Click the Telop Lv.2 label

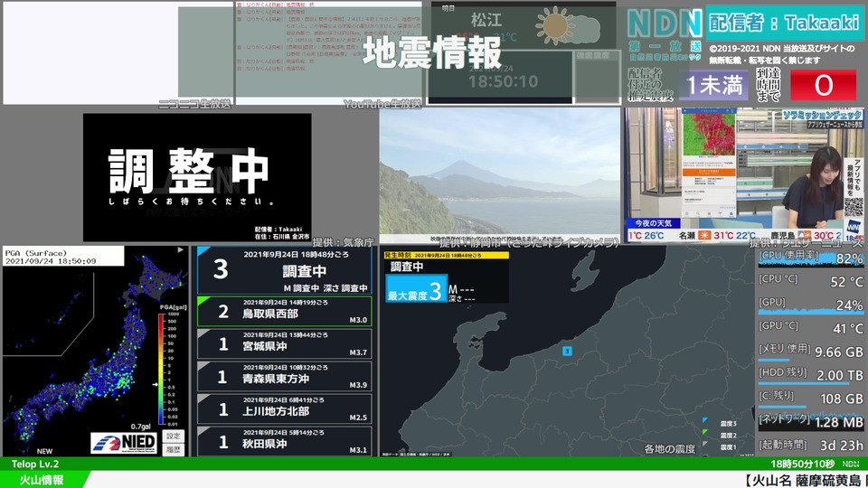[35, 464]
